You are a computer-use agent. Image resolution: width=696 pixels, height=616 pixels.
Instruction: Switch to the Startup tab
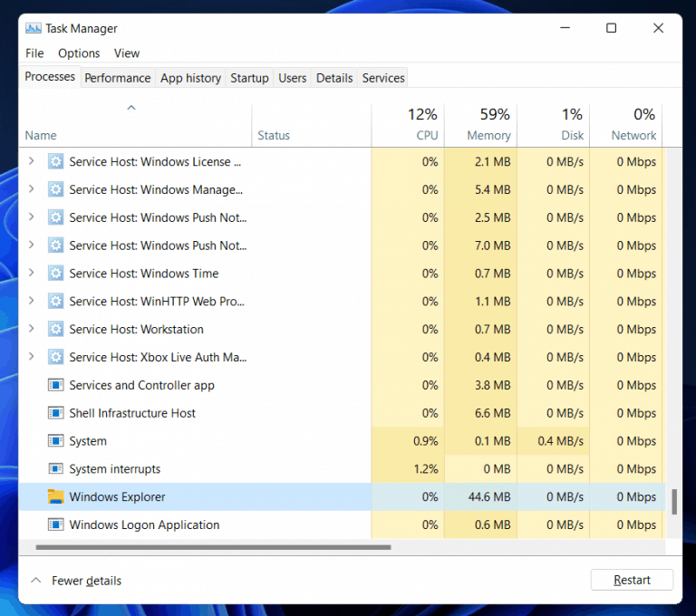click(249, 78)
